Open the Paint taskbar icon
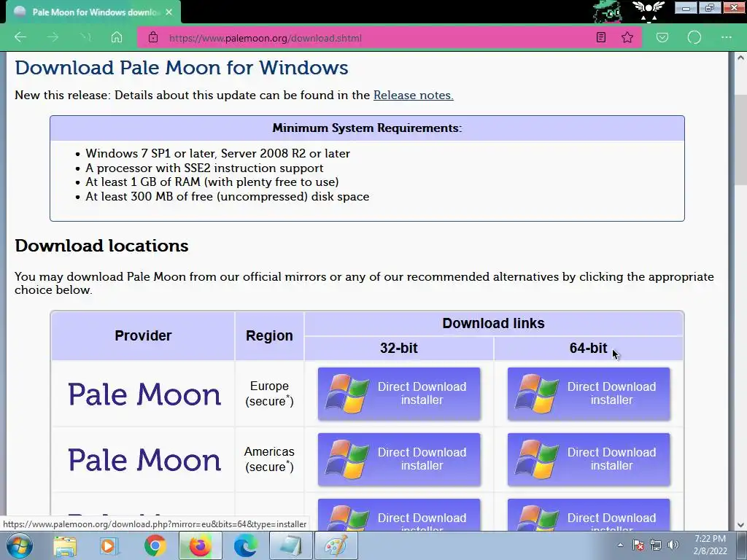Image resolution: width=747 pixels, height=560 pixels. pyautogui.click(x=336, y=545)
